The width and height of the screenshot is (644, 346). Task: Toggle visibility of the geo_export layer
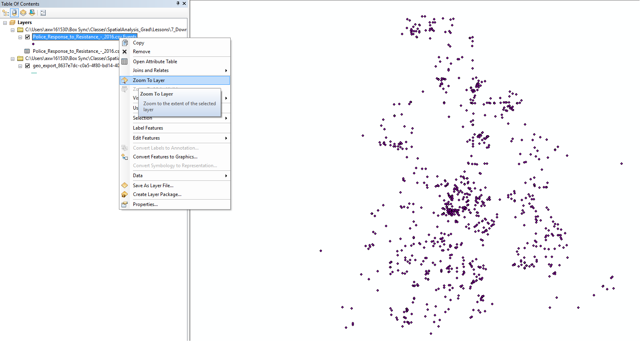(27, 66)
